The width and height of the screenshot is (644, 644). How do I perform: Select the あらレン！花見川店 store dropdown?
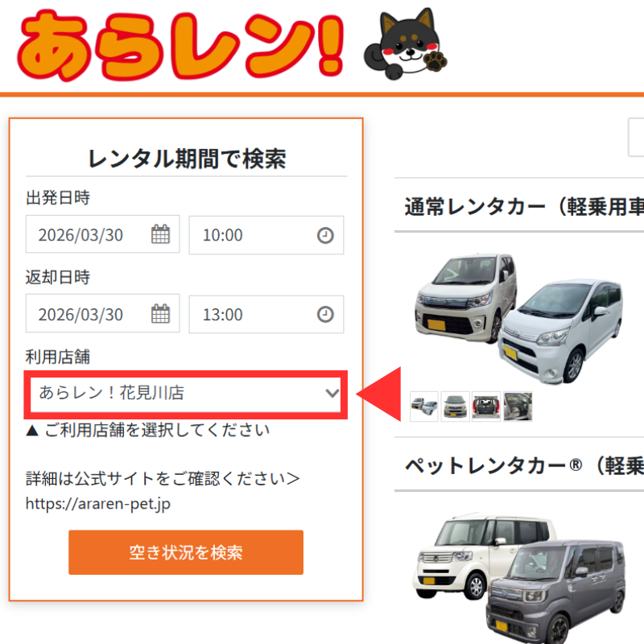(186, 394)
